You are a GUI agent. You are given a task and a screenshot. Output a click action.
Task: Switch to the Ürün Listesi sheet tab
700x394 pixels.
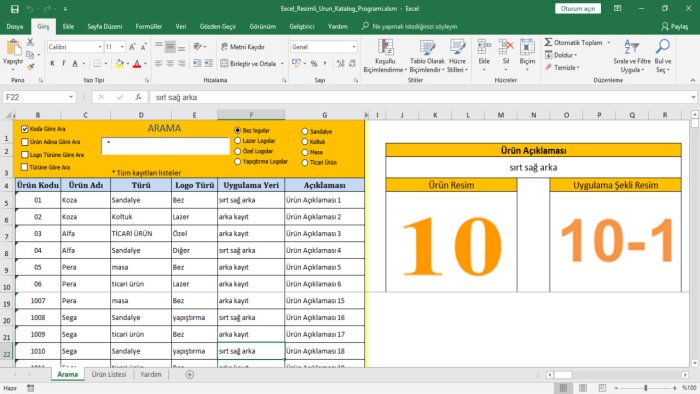click(x=109, y=374)
